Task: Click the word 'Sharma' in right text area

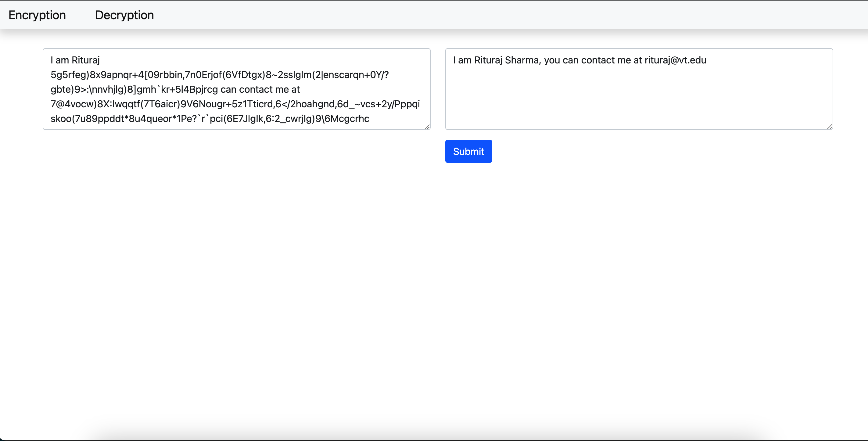Action: pos(522,60)
